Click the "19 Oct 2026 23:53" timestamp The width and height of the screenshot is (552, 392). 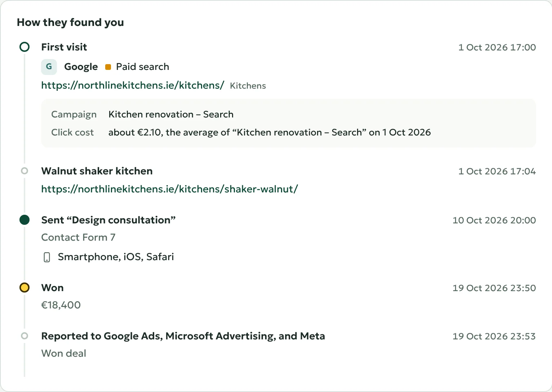(x=494, y=336)
